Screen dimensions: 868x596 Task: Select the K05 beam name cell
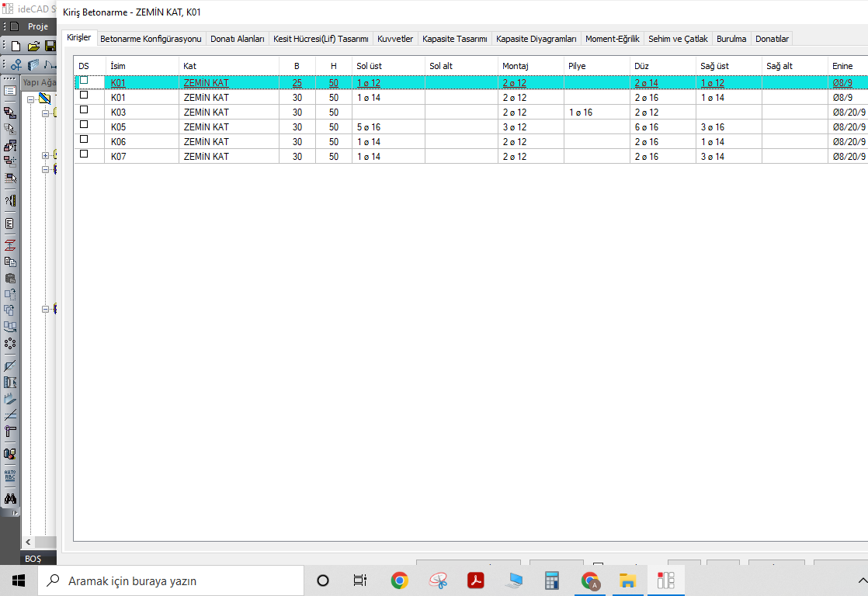pos(142,126)
